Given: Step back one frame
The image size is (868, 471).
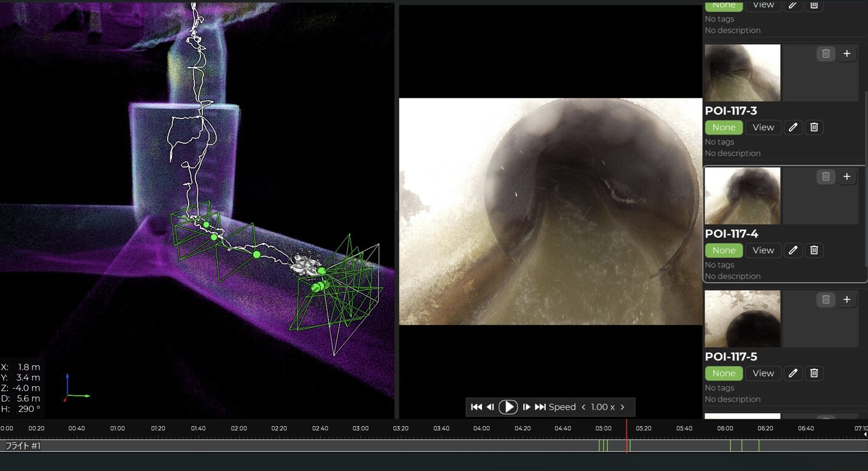Looking at the screenshot, I should tap(491, 407).
